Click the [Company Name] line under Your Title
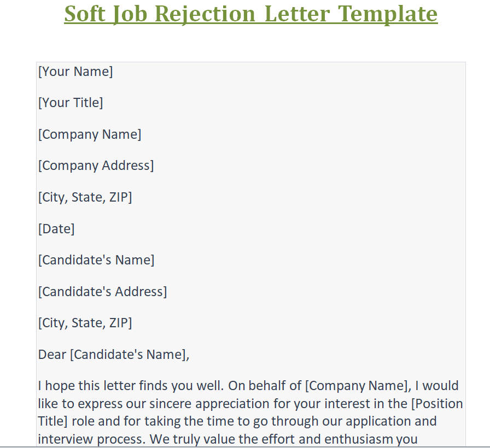 tap(90, 134)
